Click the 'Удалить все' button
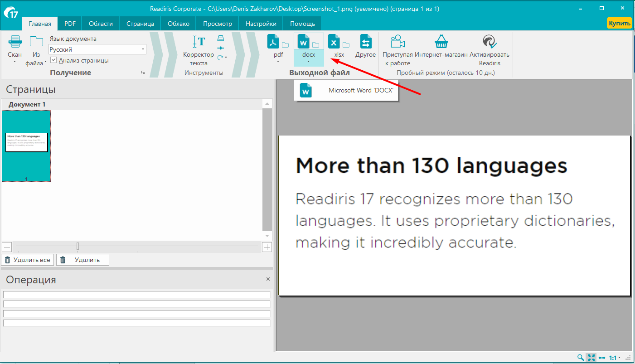The width and height of the screenshot is (635, 364). (x=28, y=260)
